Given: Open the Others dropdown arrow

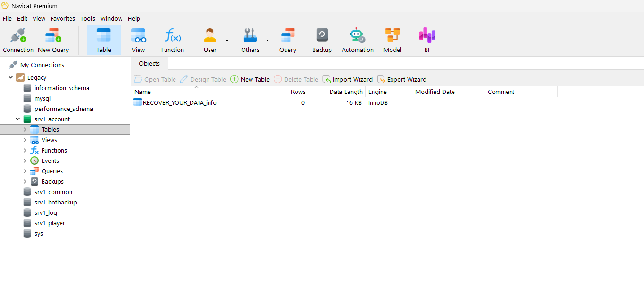Looking at the screenshot, I should [267, 41].
